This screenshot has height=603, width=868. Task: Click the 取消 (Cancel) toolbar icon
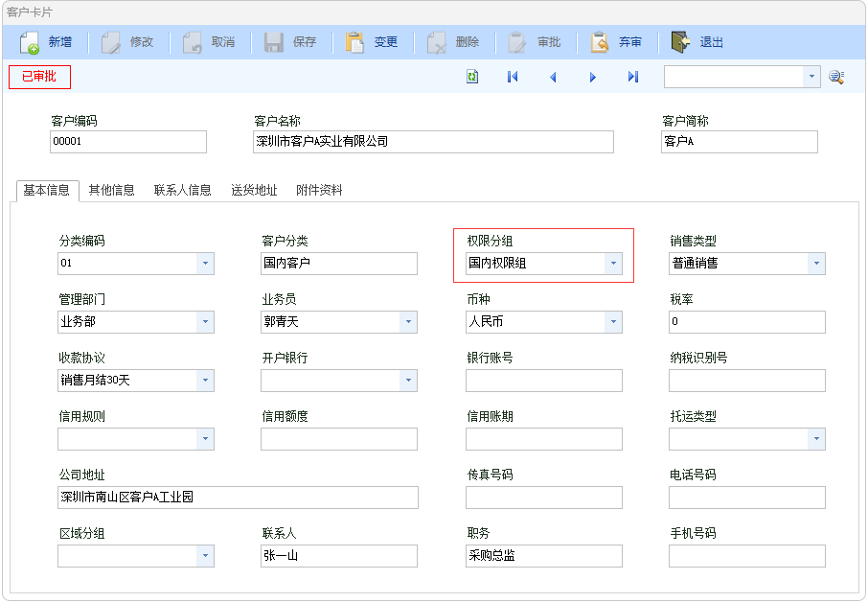193,42
